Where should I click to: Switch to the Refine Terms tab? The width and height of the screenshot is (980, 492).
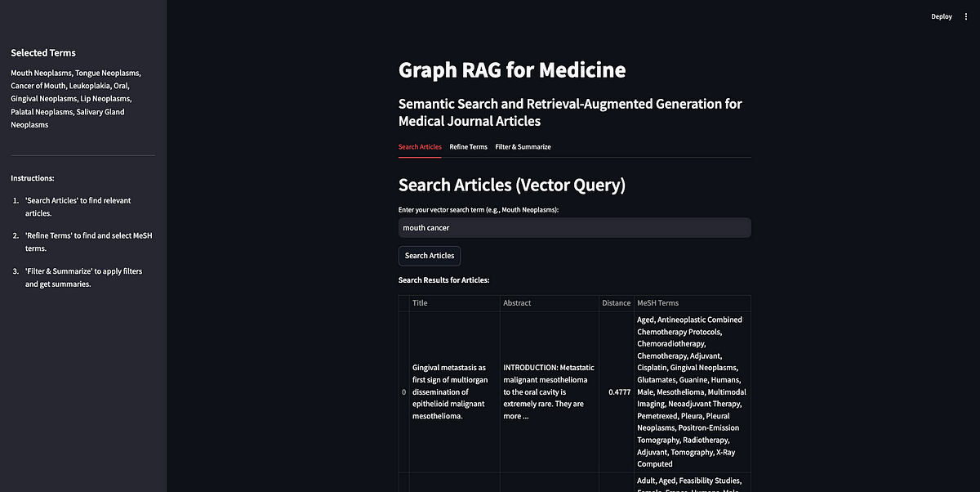pyautogui.click(x=468, y=147)
